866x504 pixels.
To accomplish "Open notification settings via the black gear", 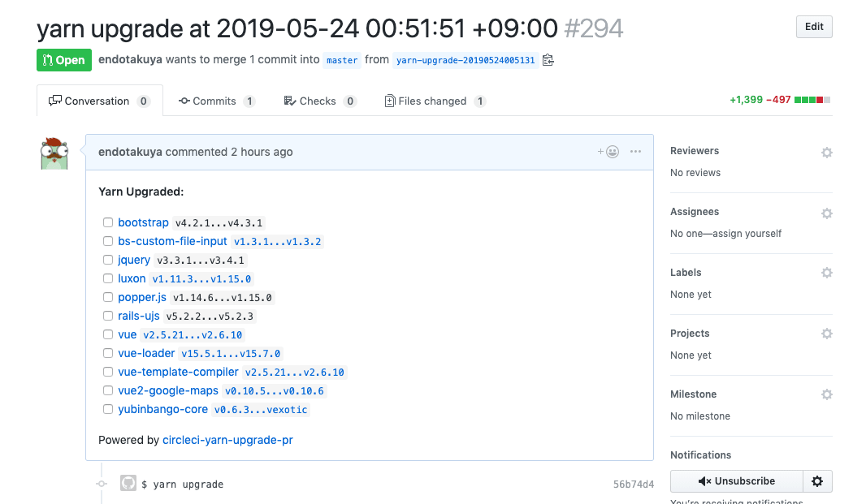I will tap(816, 480).
